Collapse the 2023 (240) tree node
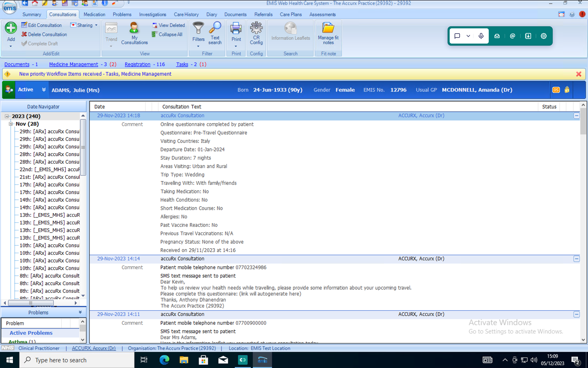This screenshot has height=368, width=588. coord(7,116)
